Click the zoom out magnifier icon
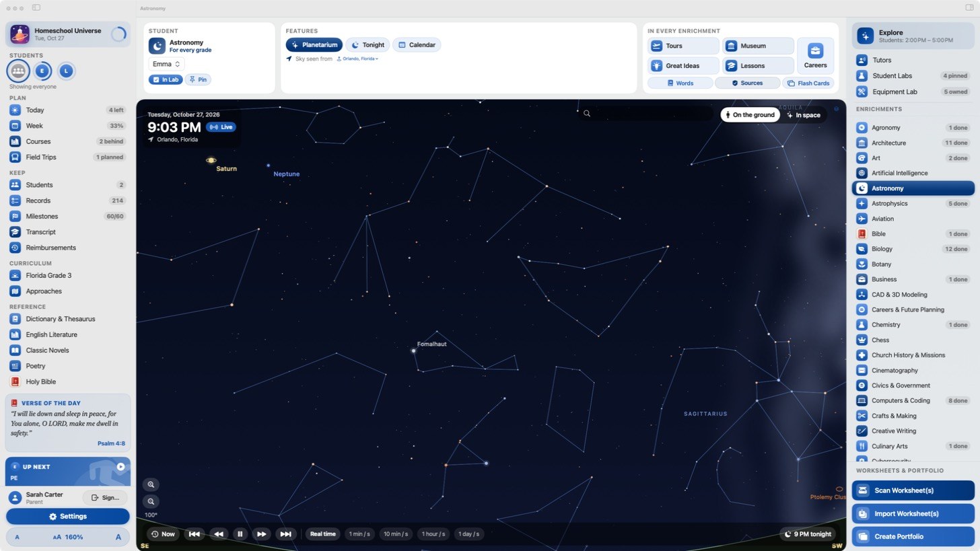980x551 pixels. 151,501
